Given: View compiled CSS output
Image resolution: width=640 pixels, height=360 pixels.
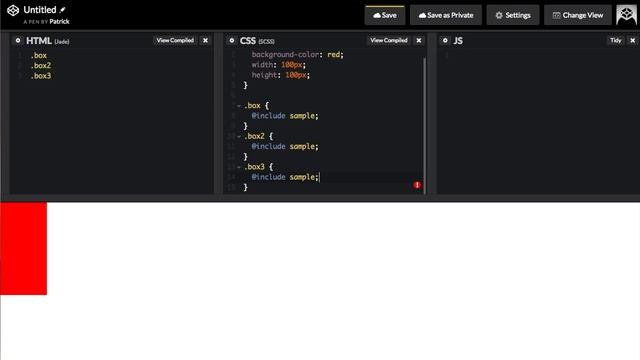Looking at the screenshot, I should click(389, 40).
